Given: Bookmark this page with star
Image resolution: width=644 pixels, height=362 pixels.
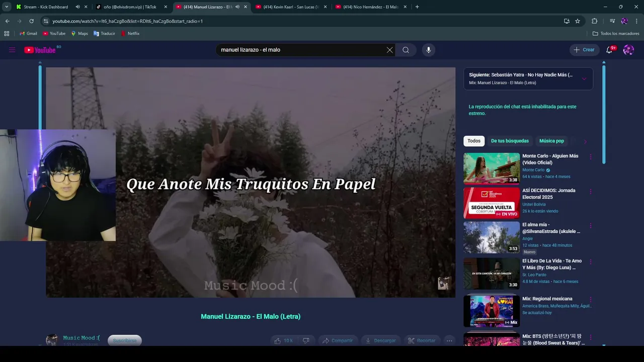Looking at the screenshot, I should 578,21.
